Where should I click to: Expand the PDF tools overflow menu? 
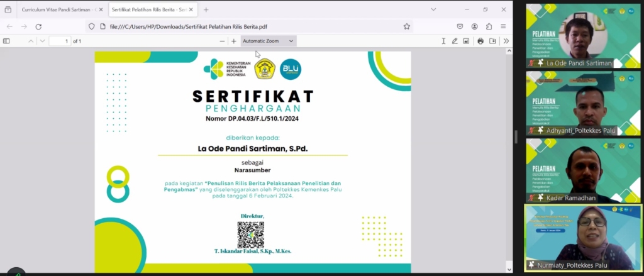click(506, 41)
